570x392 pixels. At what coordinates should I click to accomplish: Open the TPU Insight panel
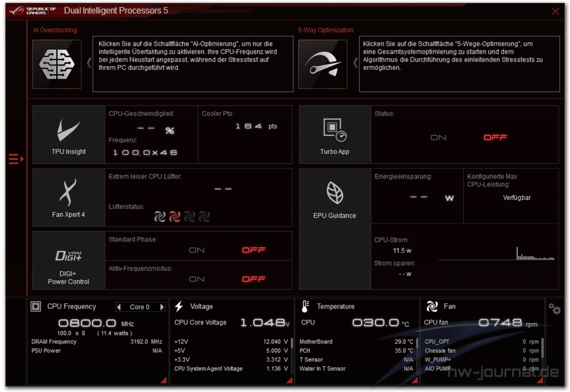click(69, 135)
